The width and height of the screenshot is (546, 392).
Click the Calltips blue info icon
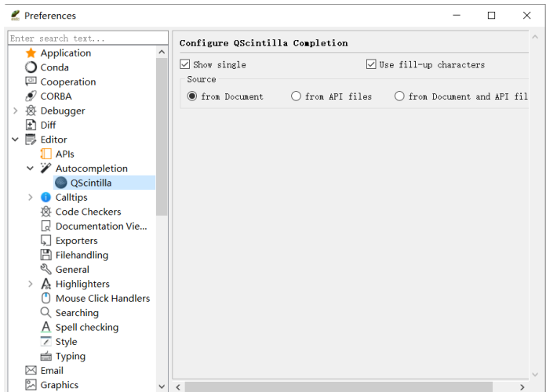45,197
